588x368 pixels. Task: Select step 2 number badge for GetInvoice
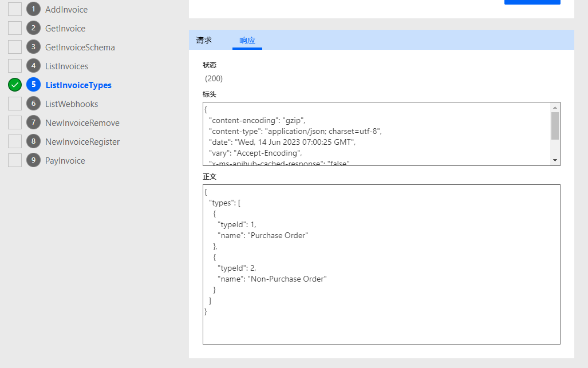[33, 28]
